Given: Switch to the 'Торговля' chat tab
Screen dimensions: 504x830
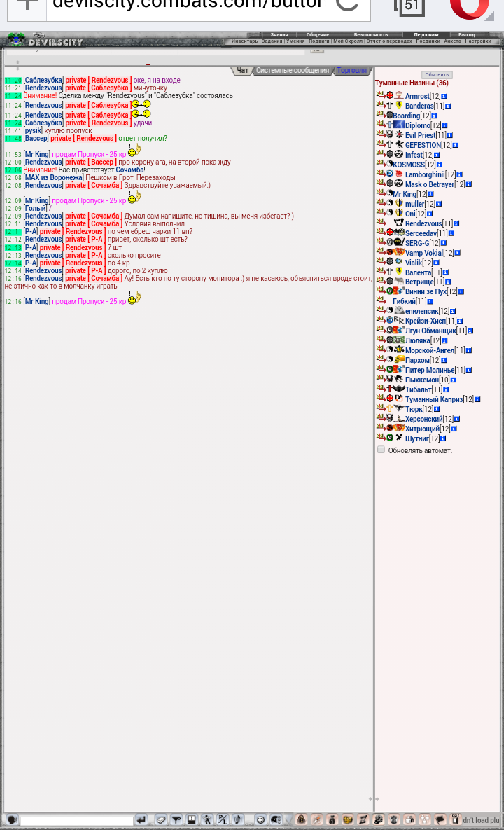Looking at the screenshot, I should click(x=351, y=71).
